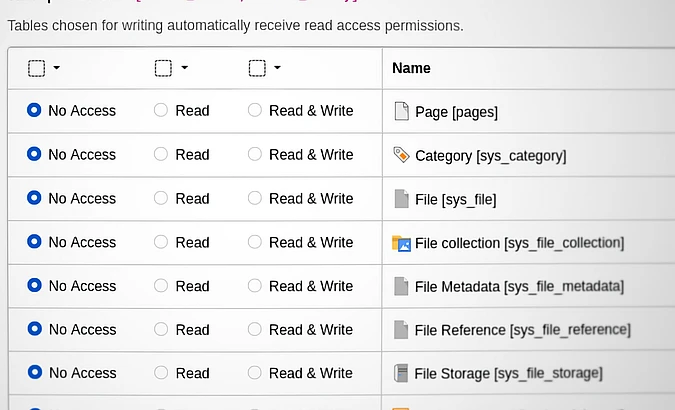Click the Category tag icon
675x410 pixels.
401,155
